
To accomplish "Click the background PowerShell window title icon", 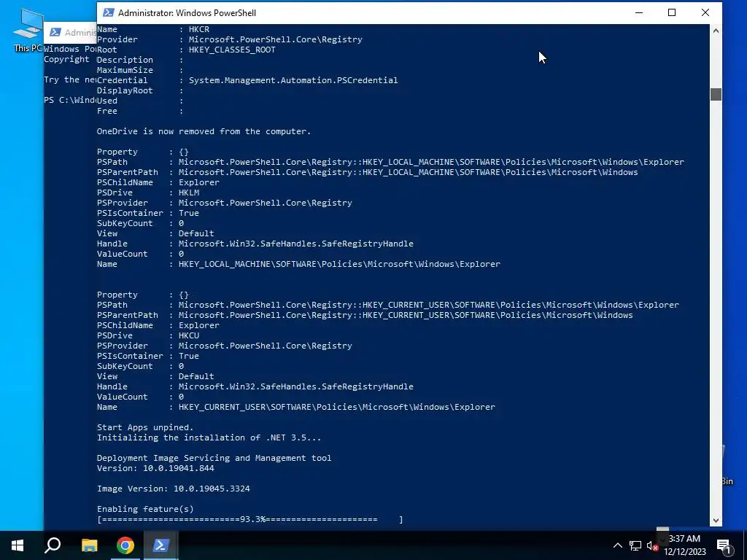I will pos(55,32).
